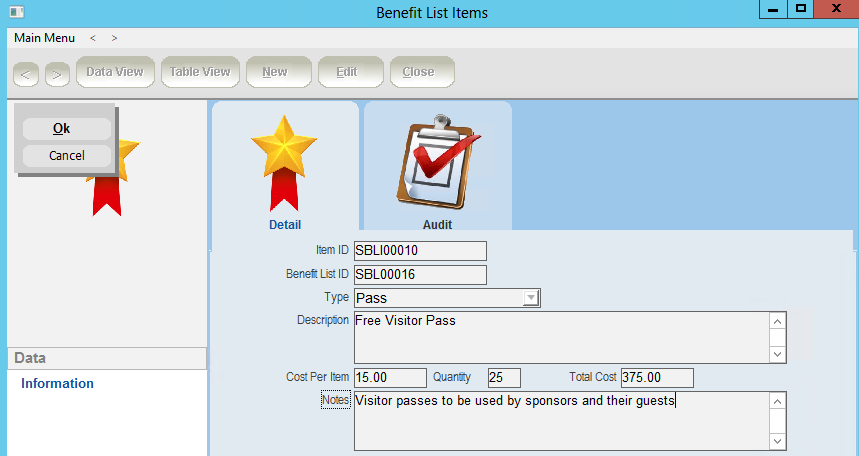Click the Close toolbar button

click(418, 72)
